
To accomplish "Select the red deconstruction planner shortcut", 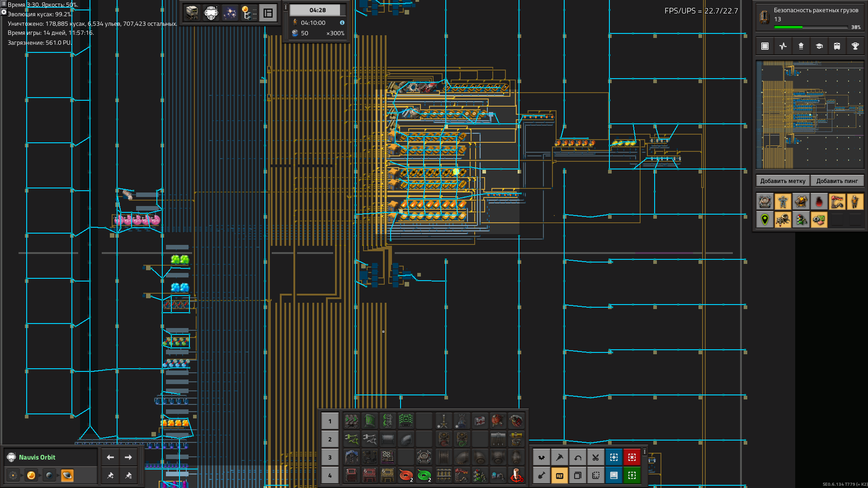I will click(x=632, y=457).
